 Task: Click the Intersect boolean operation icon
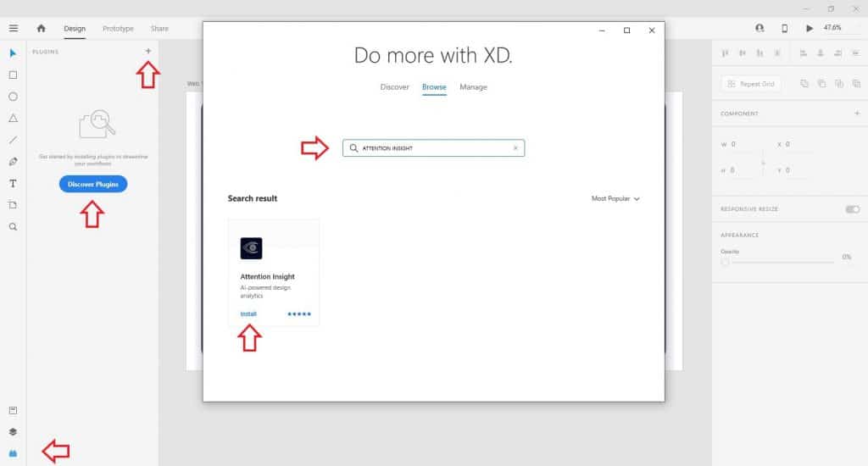tap(839, 84)
